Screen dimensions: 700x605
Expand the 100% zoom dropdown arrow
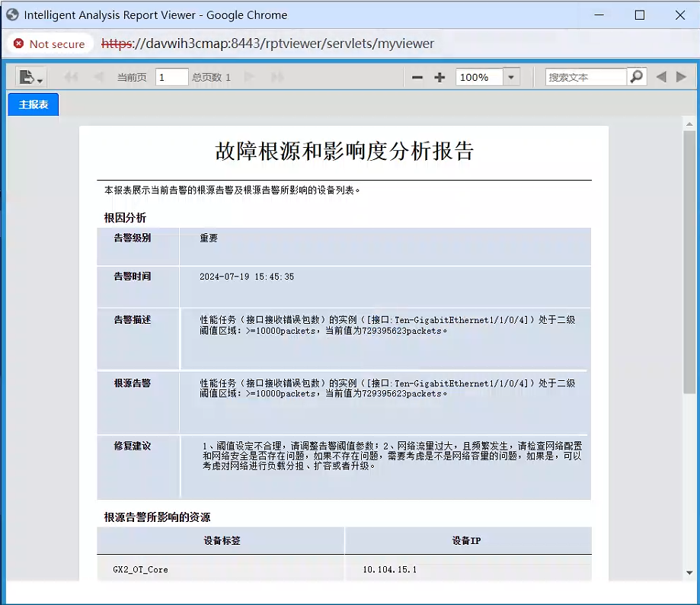[x=511, y=77]
